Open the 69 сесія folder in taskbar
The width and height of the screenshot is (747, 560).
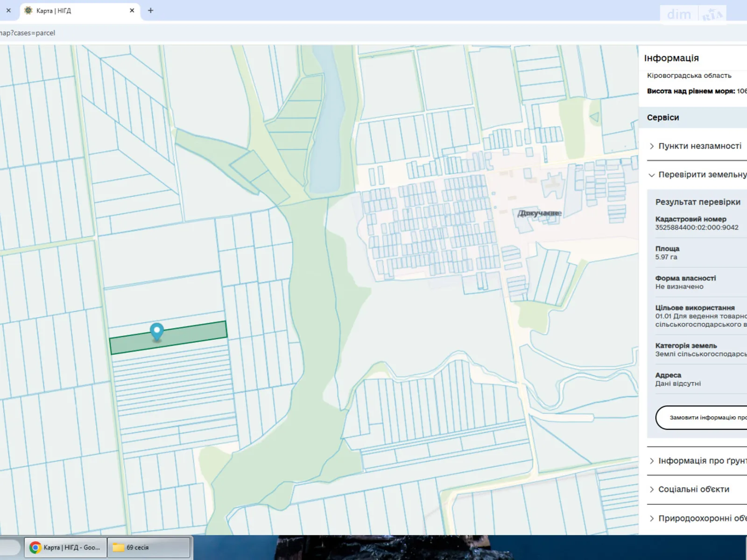(148, 547)
